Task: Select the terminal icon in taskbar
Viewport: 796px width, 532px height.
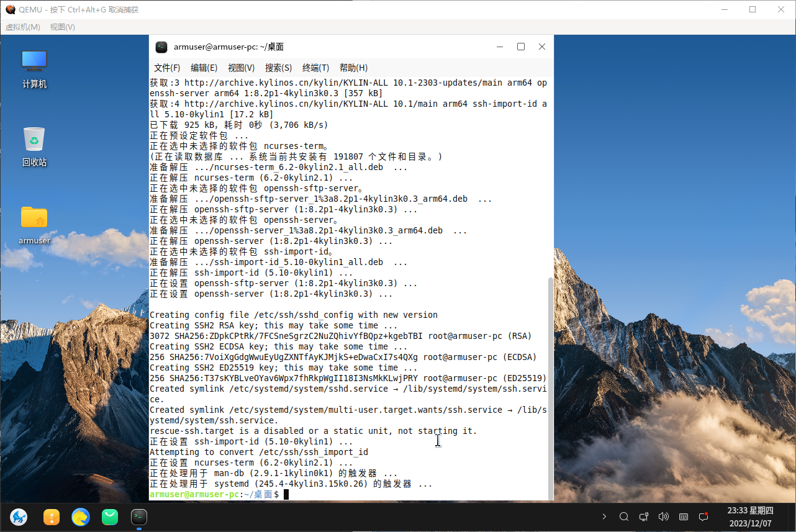Action: point(139,516)
